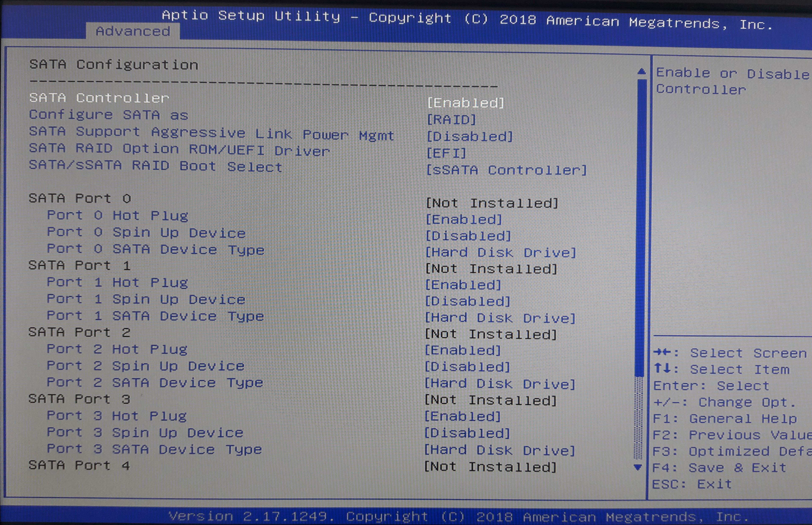812x525 pixels.
Task: Open Port 3 [Hard Disk Drive] type value
Action: click(x=500, y=450)
